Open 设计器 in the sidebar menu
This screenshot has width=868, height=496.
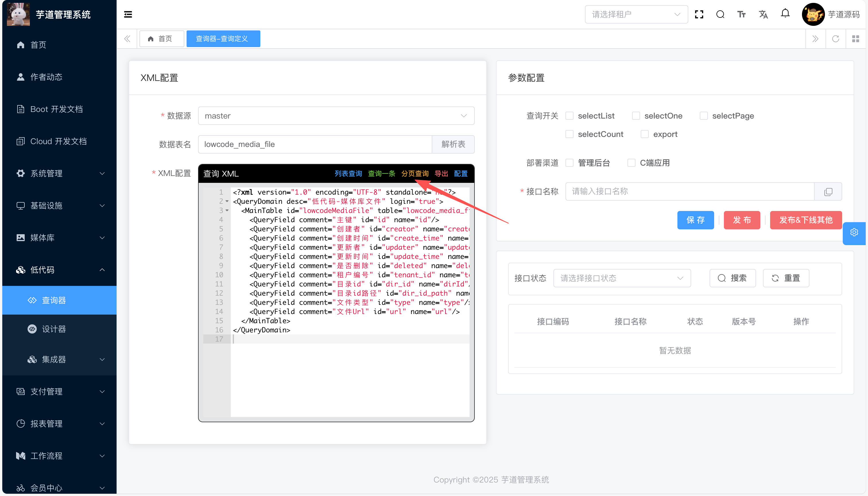click(54, 329)
